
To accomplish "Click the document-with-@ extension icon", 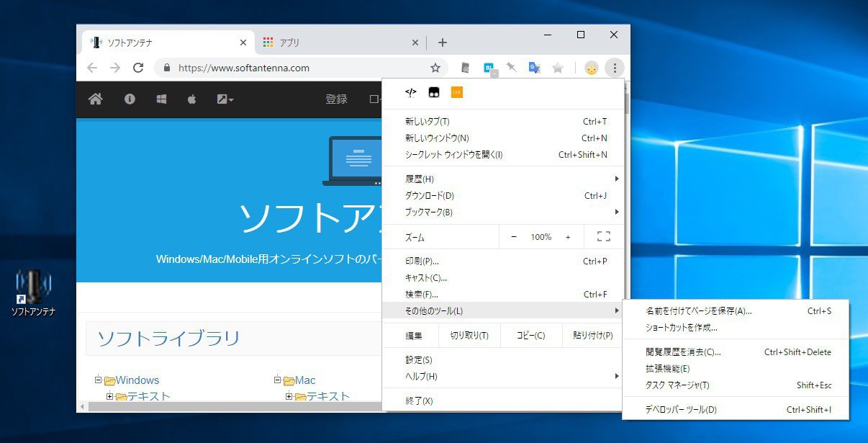I will point(466,68).
